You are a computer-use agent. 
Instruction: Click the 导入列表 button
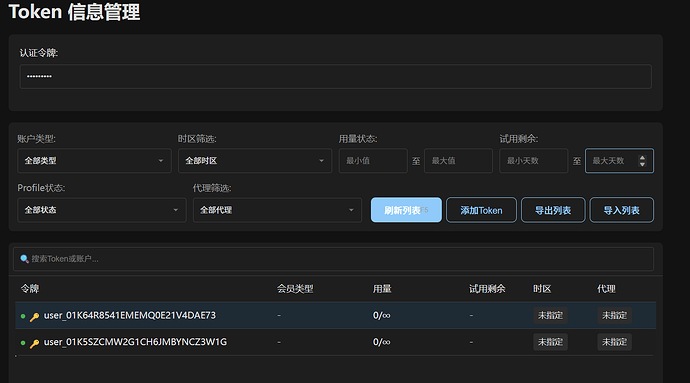coord(621,210)
